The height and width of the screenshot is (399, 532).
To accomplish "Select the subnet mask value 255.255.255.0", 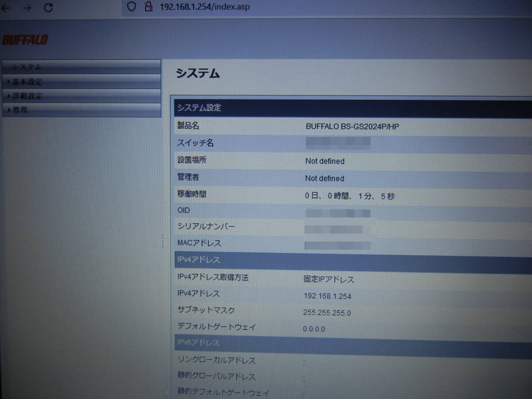I will coord(327,313).
